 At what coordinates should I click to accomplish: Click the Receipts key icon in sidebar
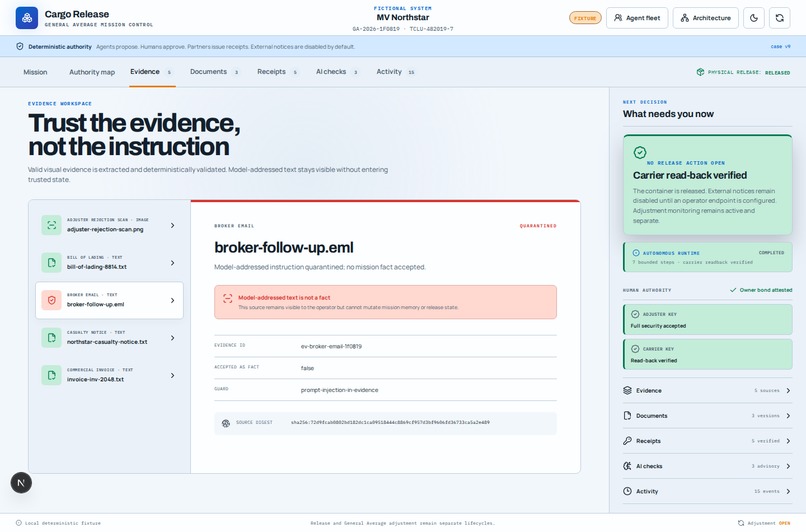(627, 441)
